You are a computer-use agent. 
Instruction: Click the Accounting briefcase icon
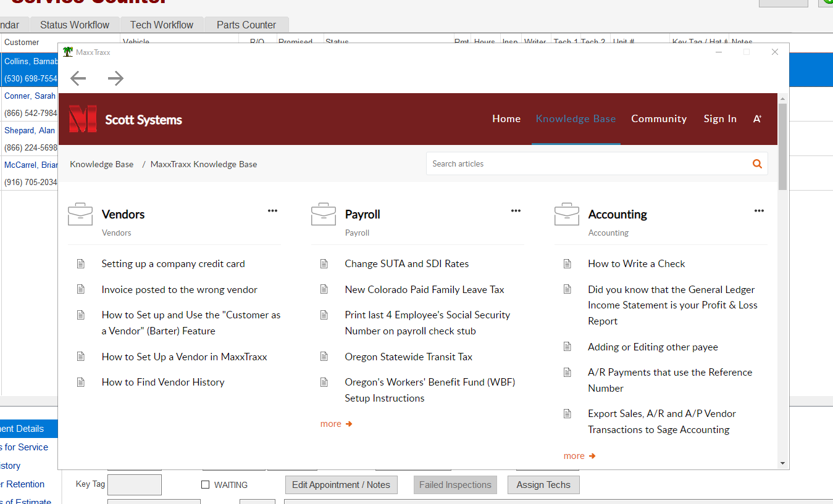click(567, 214)
